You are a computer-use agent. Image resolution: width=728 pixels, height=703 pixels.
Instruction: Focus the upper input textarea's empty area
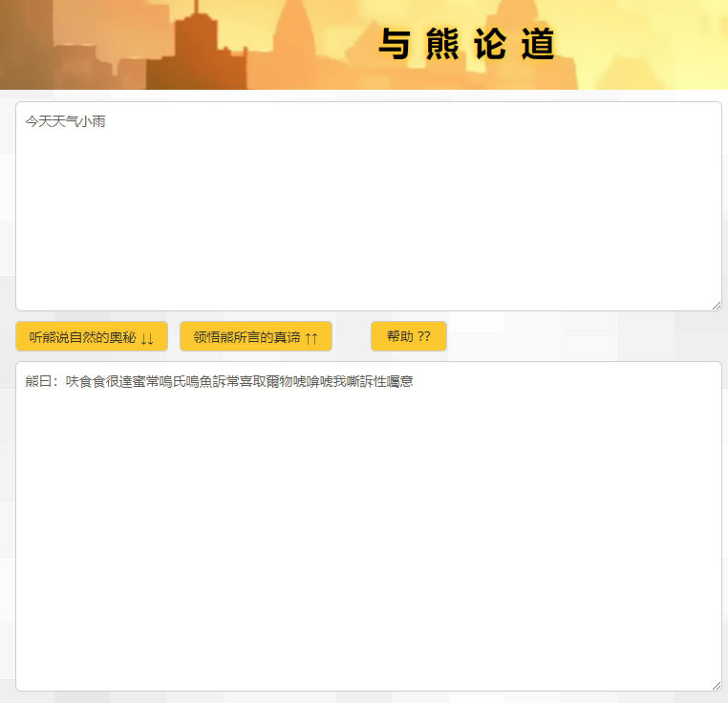368,220
